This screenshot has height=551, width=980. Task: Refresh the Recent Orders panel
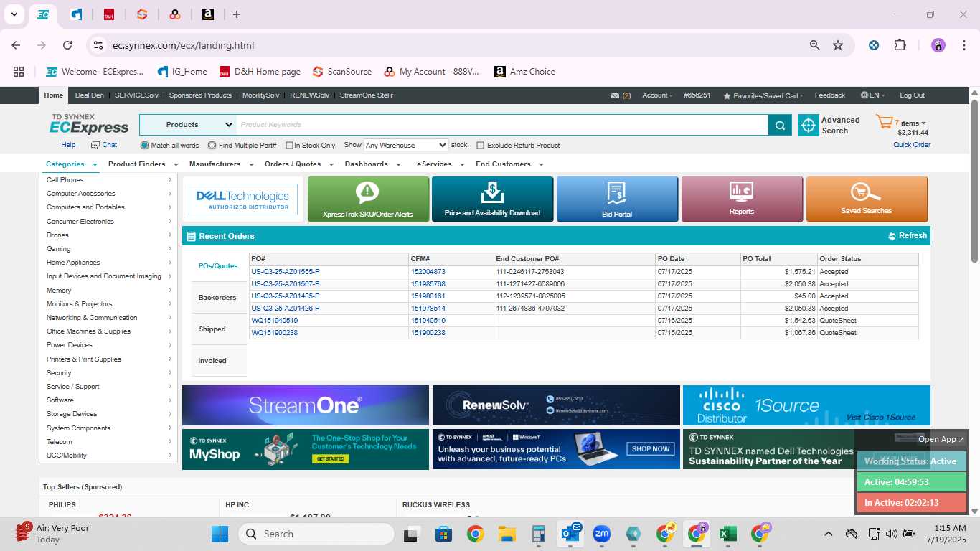(908, 235)
